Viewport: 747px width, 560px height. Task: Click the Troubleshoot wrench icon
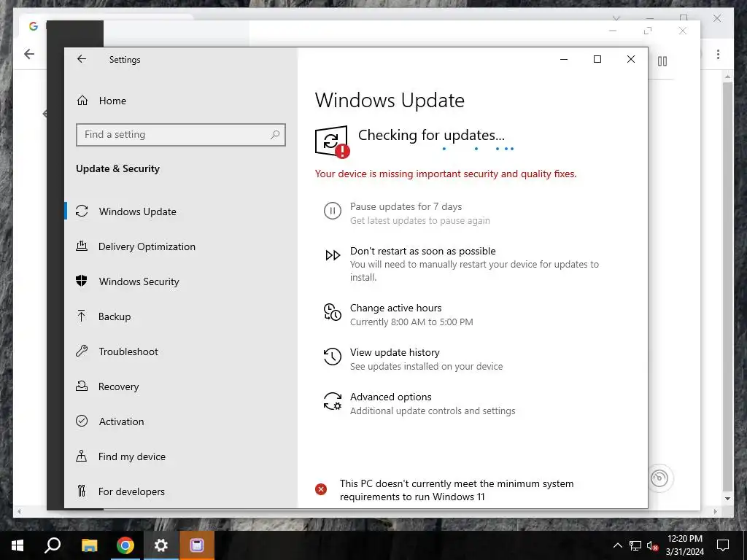click(x=82, y=351)
